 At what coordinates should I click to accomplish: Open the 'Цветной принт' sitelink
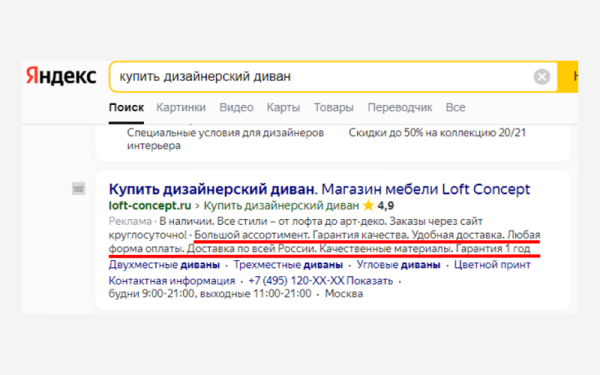click(x=492, y=265)
